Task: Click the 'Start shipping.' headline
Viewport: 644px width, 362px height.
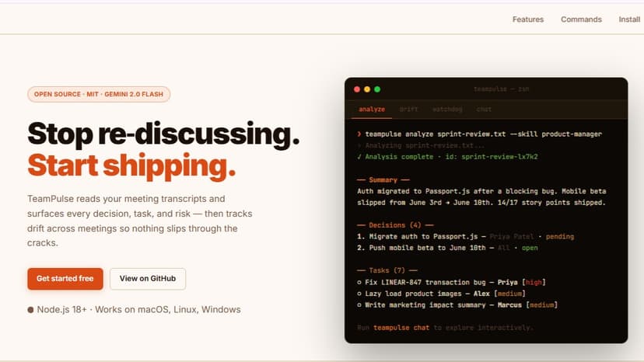Action: tap(131, 165)
